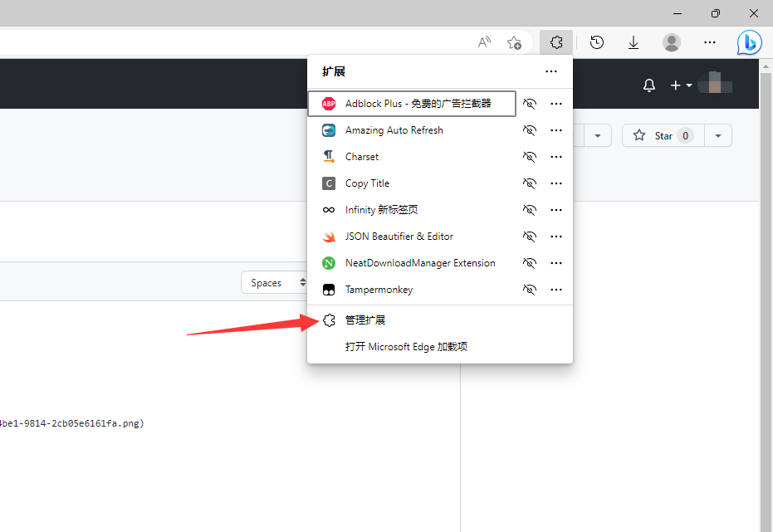Screen dimensions: 773x532
Task: Open 管理扩展 manage extensions
Action: 440,320
